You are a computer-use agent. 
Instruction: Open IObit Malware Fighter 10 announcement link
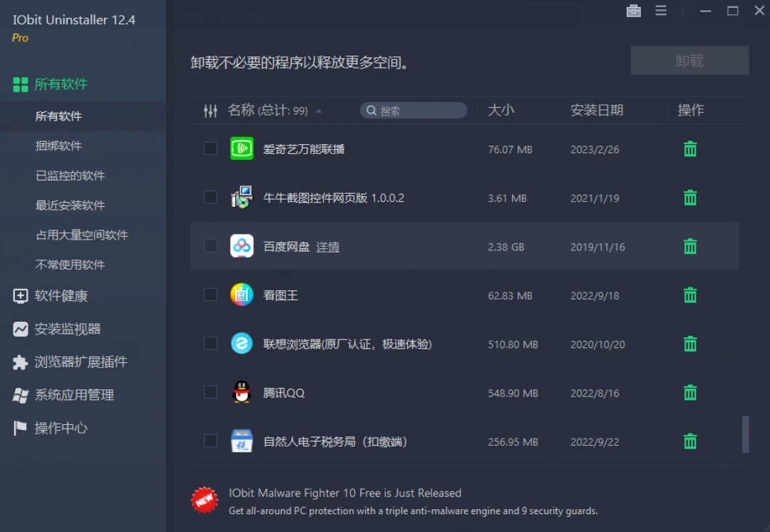345,493
